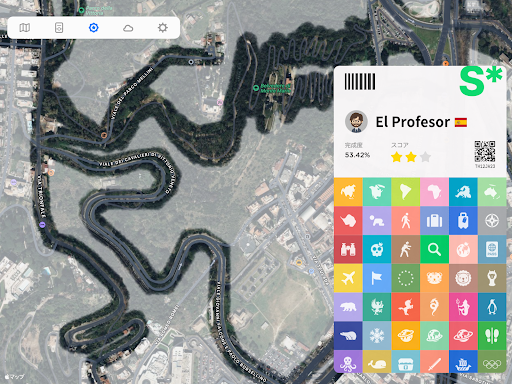Click the Belvedere map landmark label
Screen dimensions: 512x384
click(275, 88)
